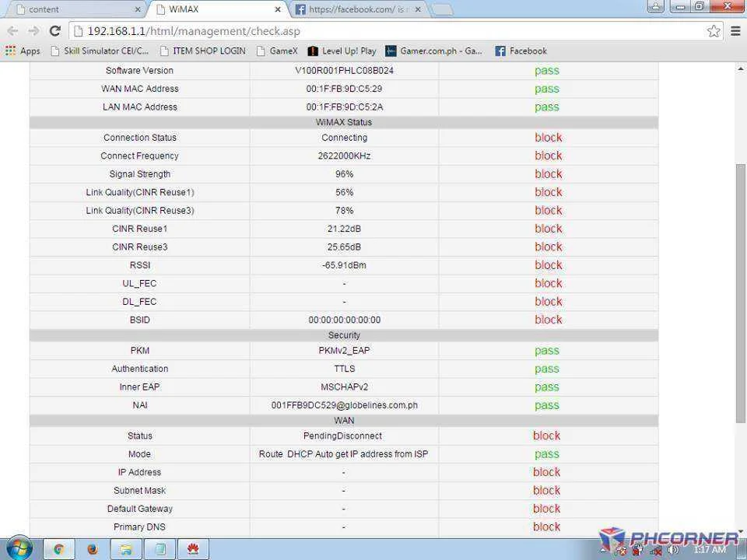Open the GameX bookmark
Image resolution: width=747 pixels, height=560 pixels.
pyautogui.click(x=277, y=51)
